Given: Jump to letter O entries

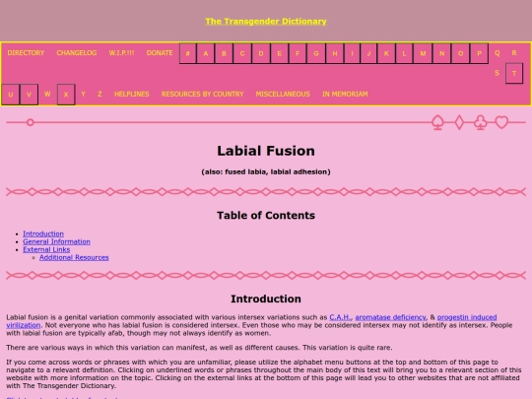Looking at the screenshot, I should (x=460, y=53).
